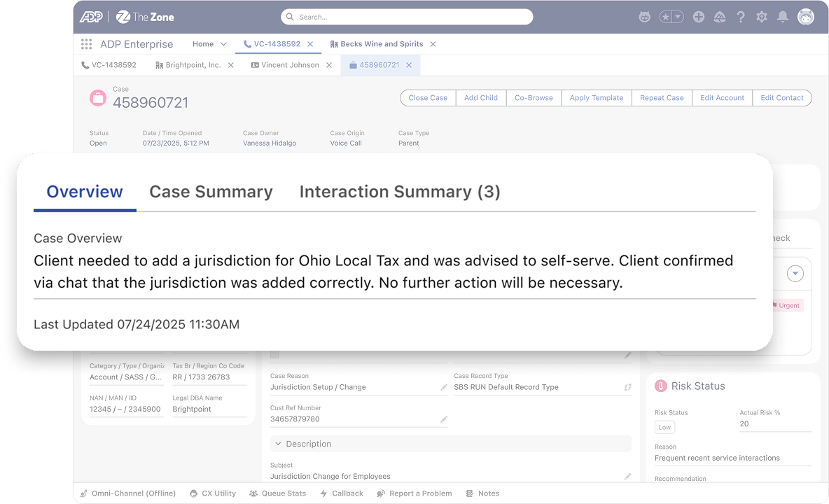The width and height of the screenshot is (829, 504).
Task: Open the favorites list dropdown arrow
Action: pyautogui.click(x=678, y=17)
